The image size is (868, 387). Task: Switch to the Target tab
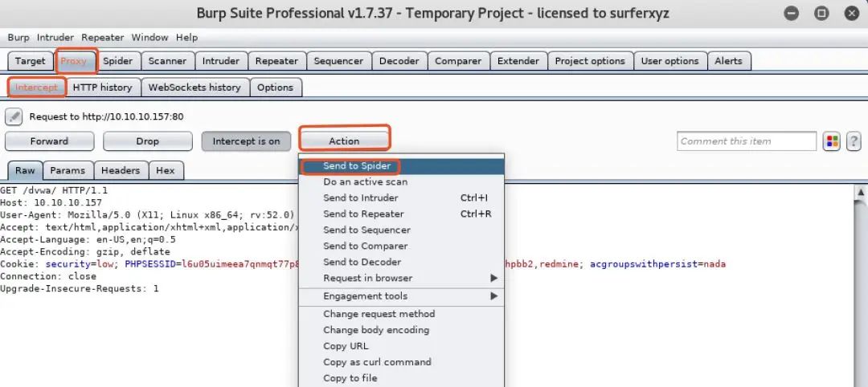pos(31,61)
